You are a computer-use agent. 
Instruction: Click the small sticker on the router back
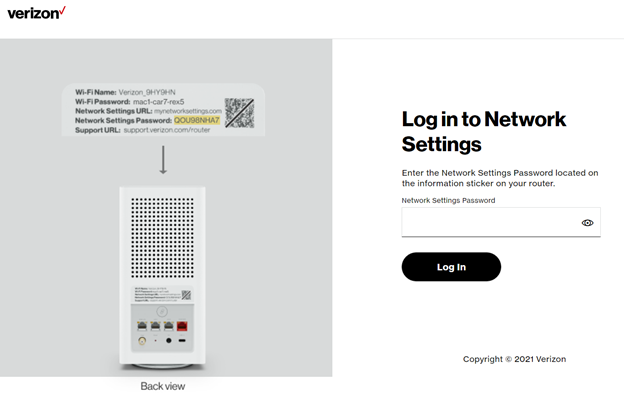[x=162, y=295]
